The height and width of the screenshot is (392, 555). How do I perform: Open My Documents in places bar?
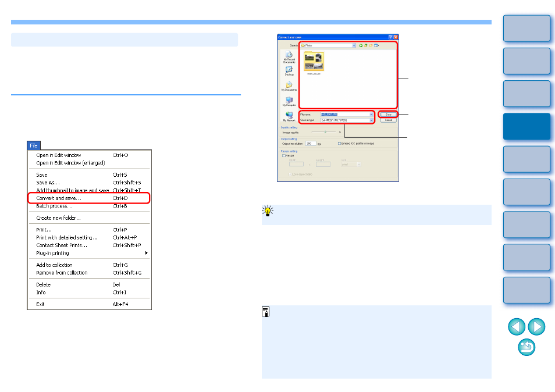(289, 86)
